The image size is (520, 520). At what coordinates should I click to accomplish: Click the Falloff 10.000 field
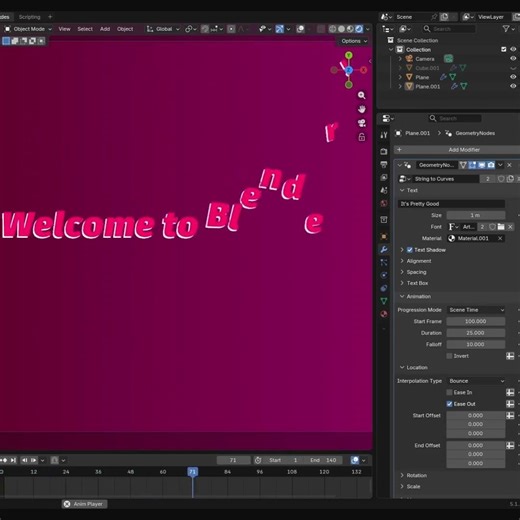pos(476,344)
